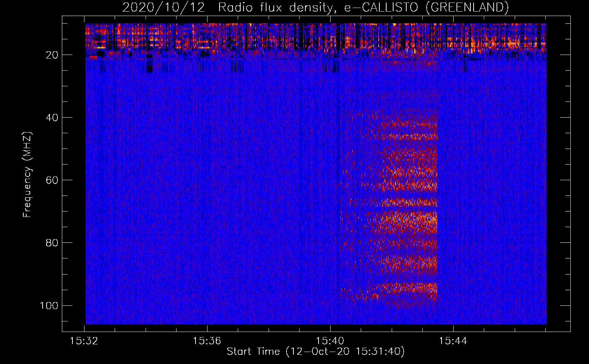The height and width of the screenshot is (364, 589).
Task: Click the 60 MHz frequency tick label
Action: tap(52, 180)
